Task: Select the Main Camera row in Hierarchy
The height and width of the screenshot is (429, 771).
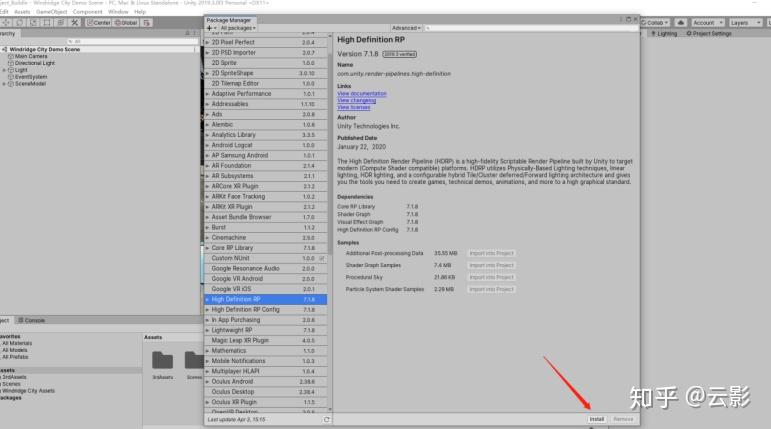Action: [x=98, y=56]
